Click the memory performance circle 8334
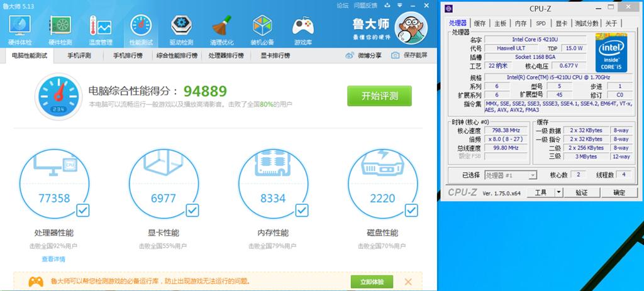Viewport: 644px width, 291px height. (273, 184)
